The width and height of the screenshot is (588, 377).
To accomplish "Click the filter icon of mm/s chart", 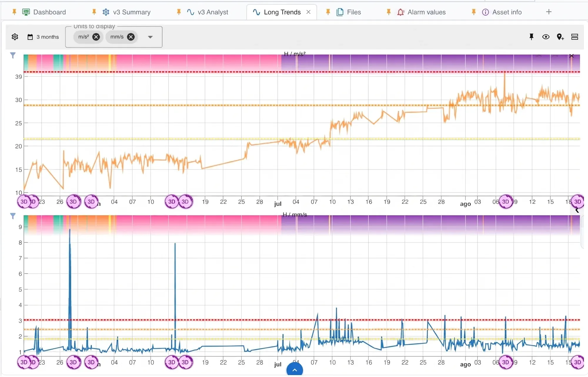I will pyautogui.click(x=13, y=216).
